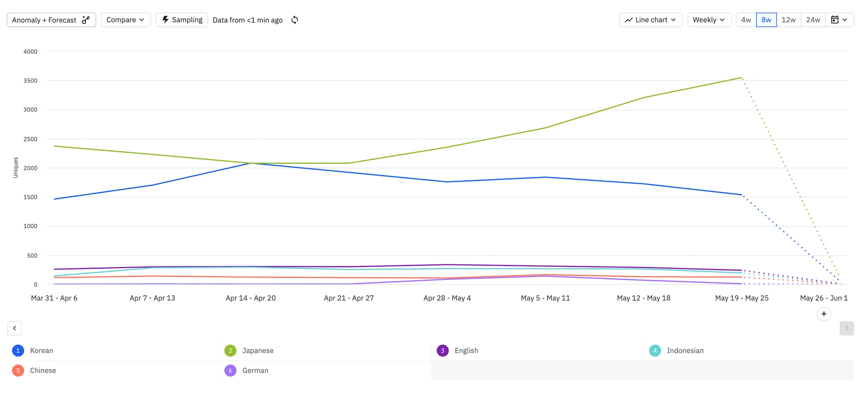Toggle the Korean series visibility
This screenshot has width=868, height=394.
pyautogui.click(x=41, y=351)
